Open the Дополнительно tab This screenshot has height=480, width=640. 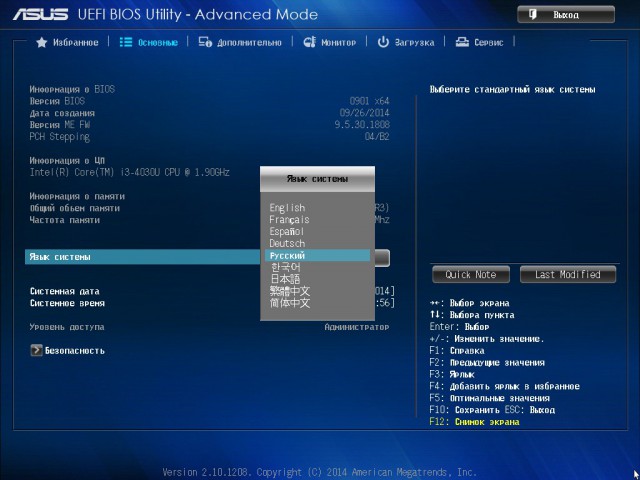tap(240, 42)
